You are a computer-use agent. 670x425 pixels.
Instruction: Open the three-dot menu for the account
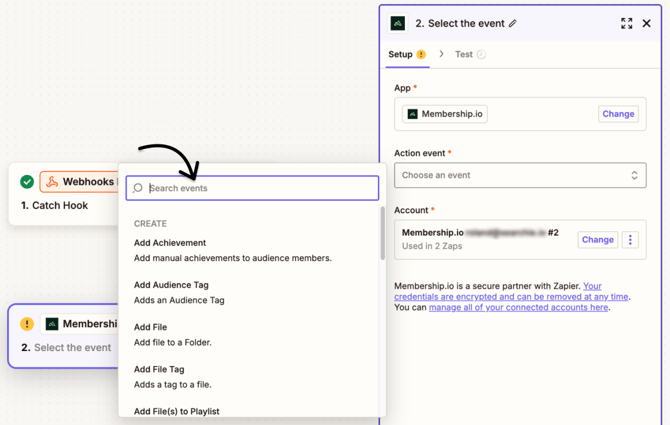630,240
